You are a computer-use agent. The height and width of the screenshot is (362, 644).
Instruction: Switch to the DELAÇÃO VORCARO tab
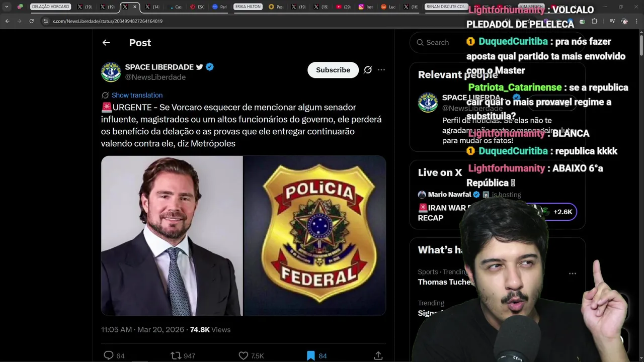click(x=51, y=7)
